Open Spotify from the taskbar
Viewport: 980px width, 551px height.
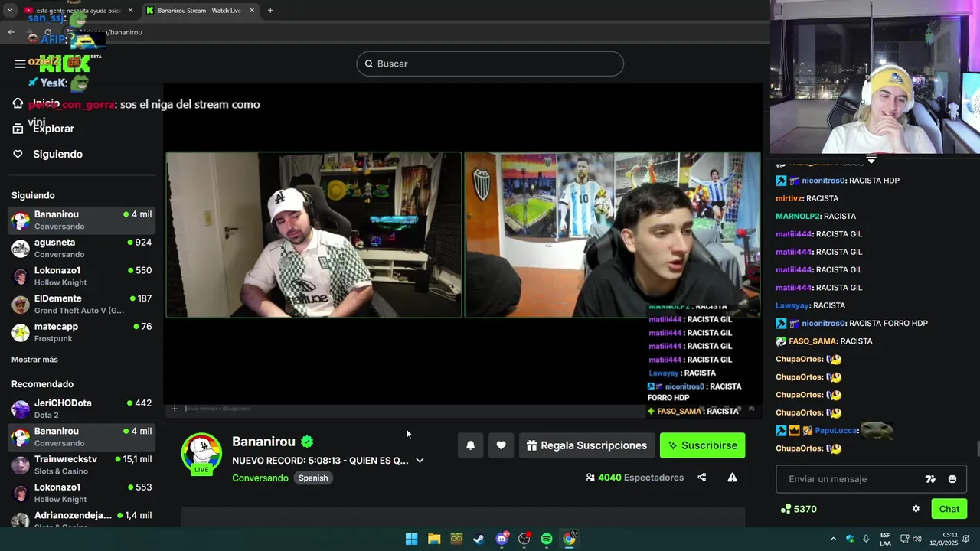pyautogui.click(x=547, y=539)
